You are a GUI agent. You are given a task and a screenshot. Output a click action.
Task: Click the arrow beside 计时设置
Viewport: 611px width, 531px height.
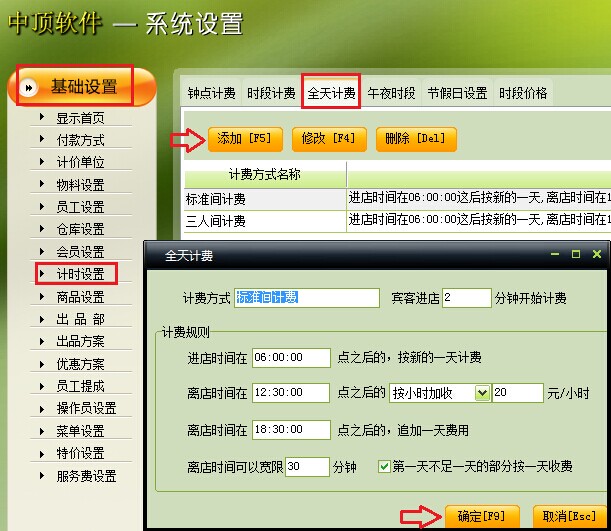click(x=42, y=273)
